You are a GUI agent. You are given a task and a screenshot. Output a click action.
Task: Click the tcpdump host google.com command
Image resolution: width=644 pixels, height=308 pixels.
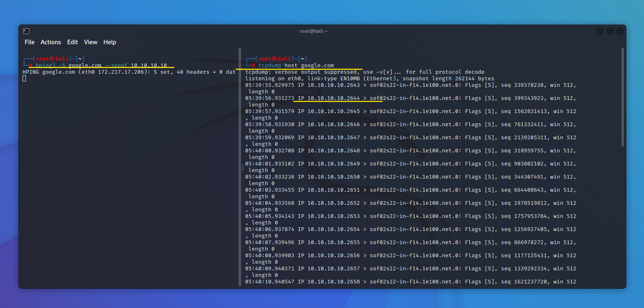296,66
